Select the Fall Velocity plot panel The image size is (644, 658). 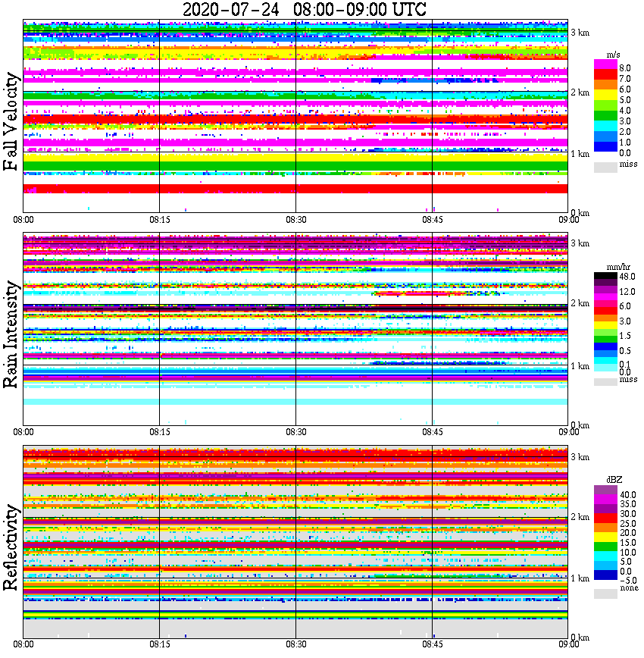[295, 116]
